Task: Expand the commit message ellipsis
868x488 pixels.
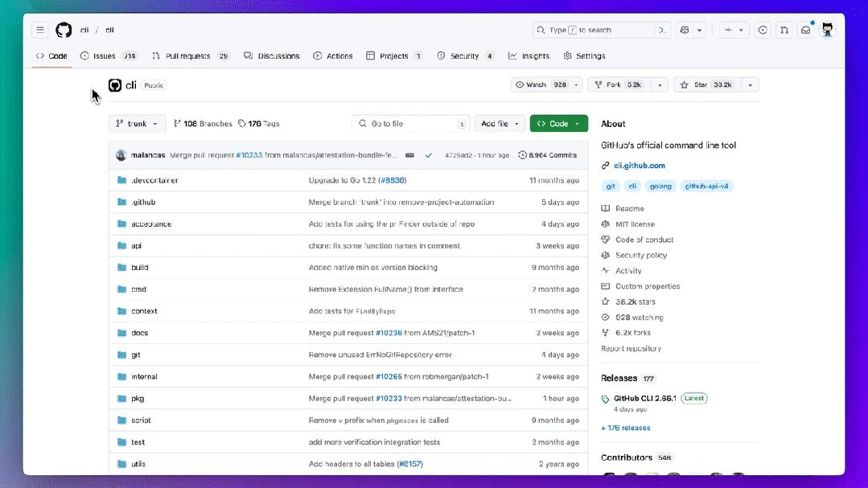Action: pos(409,155)
